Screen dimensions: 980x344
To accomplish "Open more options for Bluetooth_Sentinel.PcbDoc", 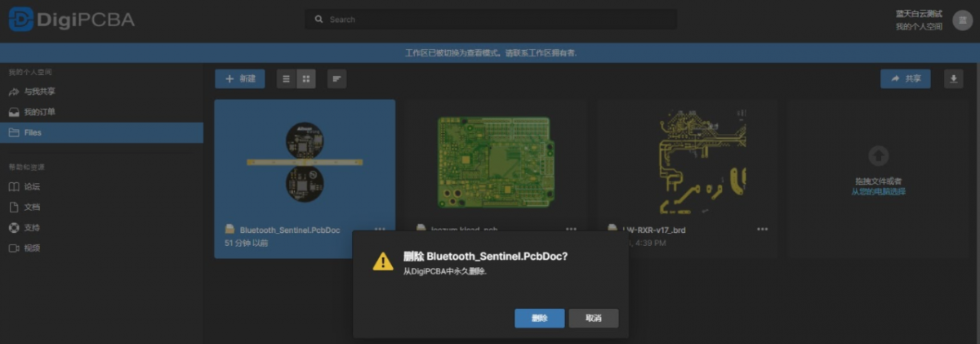I will pos(381,230).
